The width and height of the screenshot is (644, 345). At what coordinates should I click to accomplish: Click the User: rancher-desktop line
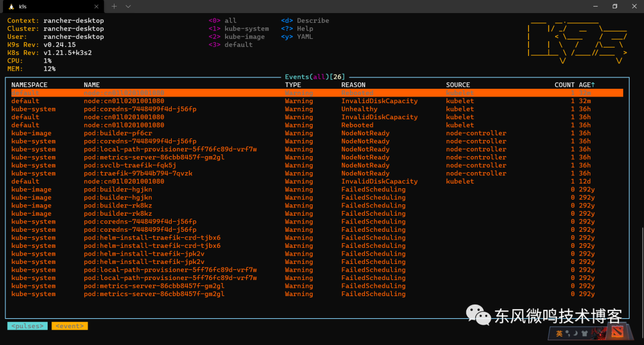[x=55, y=36]
